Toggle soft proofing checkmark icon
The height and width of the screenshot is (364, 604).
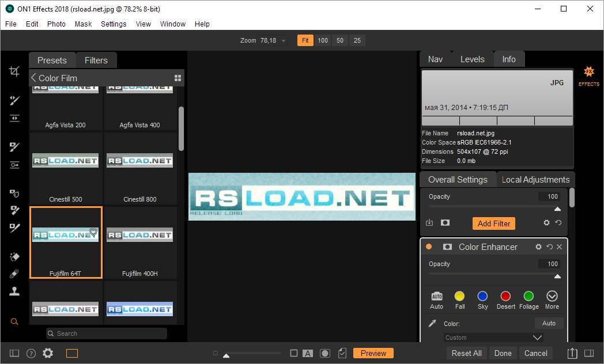pos(342,353)
